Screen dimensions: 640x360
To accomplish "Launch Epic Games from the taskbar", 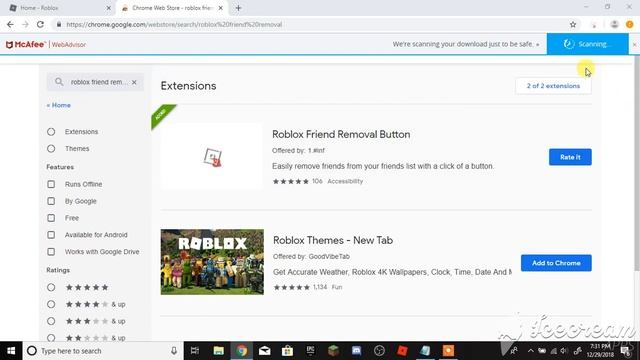I will tap(311, 351).
